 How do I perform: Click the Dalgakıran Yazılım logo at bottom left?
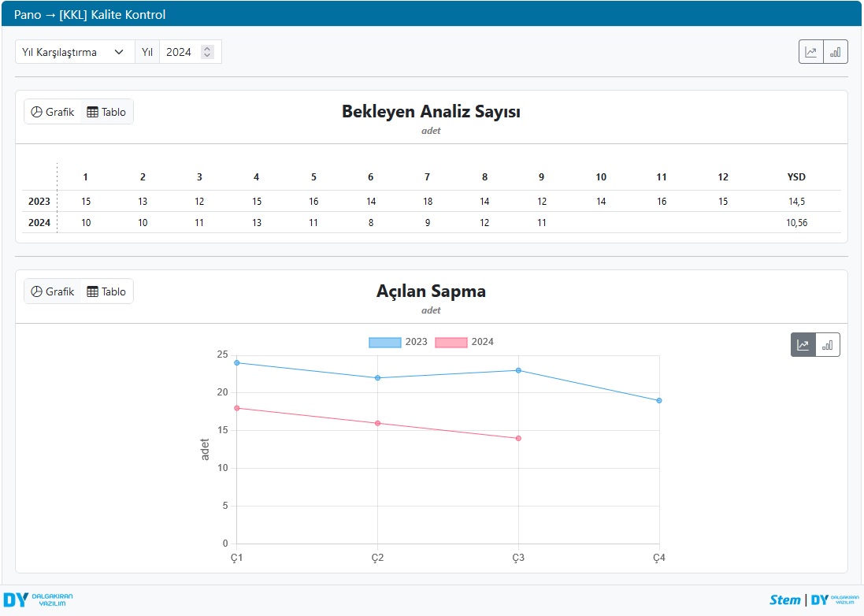tap(38, 599)
